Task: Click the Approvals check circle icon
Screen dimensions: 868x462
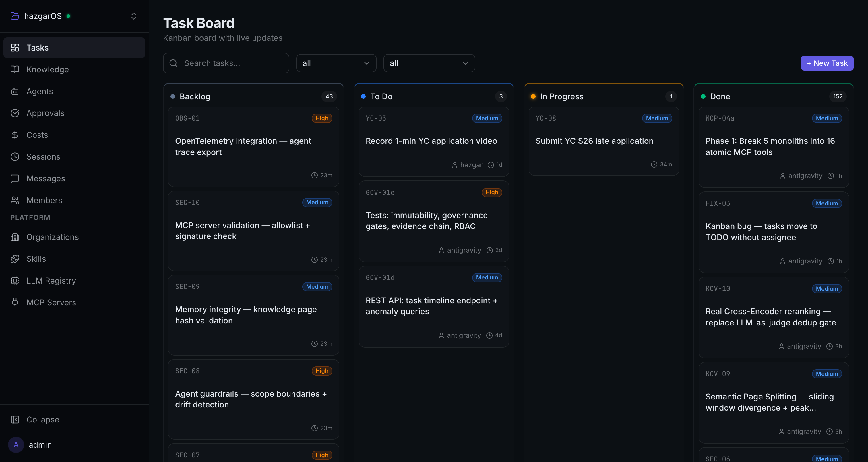Action: pyautogui.click(x=15, y=113)
